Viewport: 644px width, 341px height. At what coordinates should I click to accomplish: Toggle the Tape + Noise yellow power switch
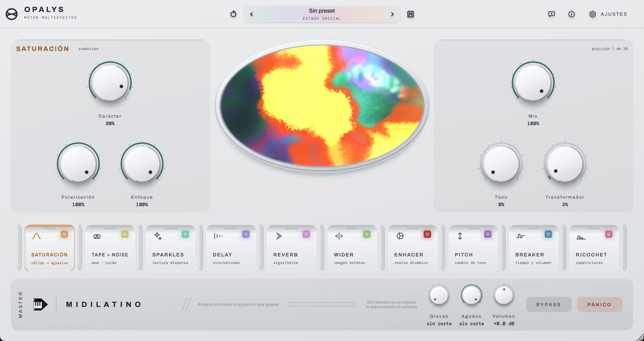125,234
